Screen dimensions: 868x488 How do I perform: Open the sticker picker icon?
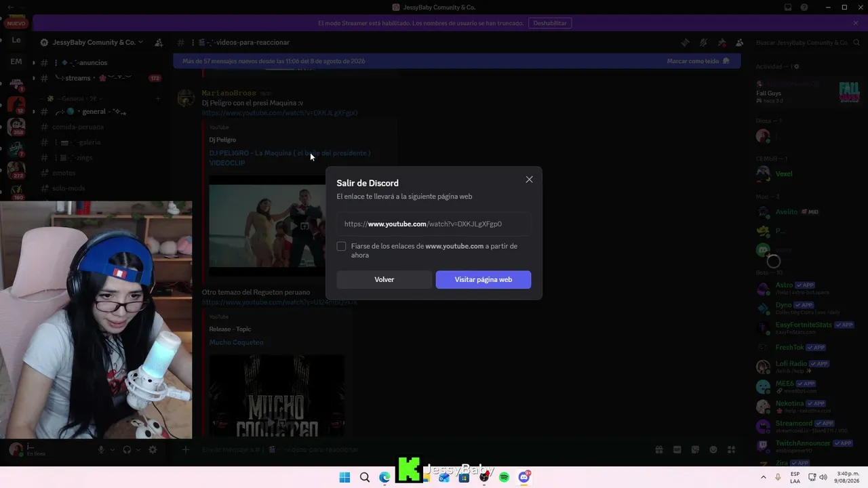click(695, 449)
